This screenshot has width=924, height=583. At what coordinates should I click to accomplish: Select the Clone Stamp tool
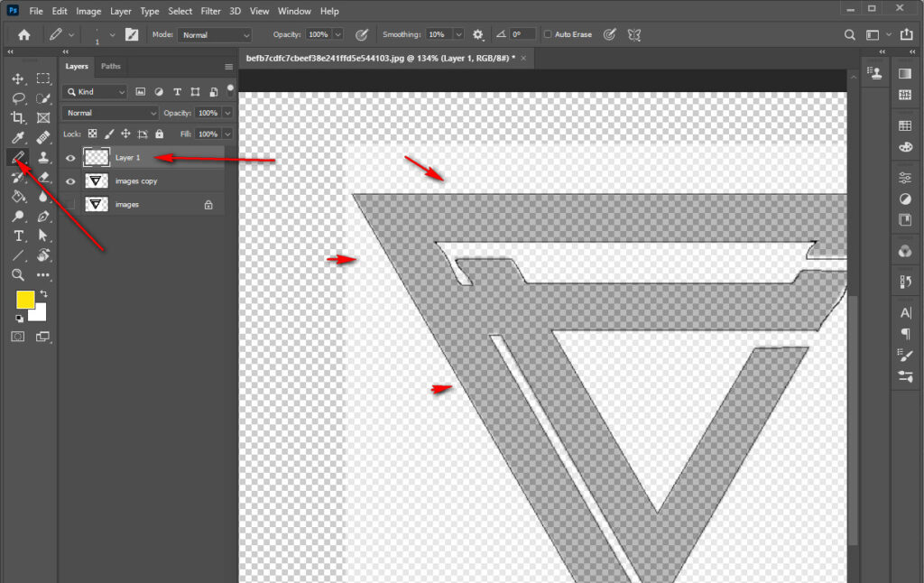point(42,157)
